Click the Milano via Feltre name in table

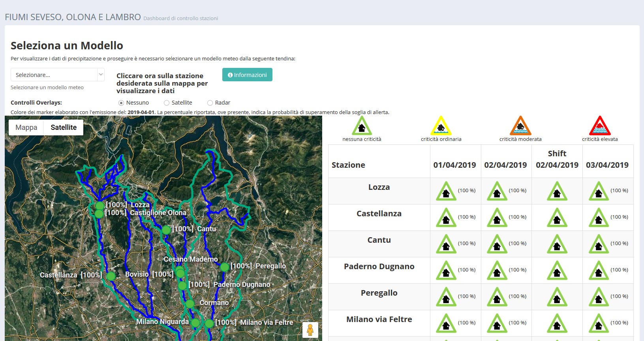pyautogui.click(x=379, y=319)
